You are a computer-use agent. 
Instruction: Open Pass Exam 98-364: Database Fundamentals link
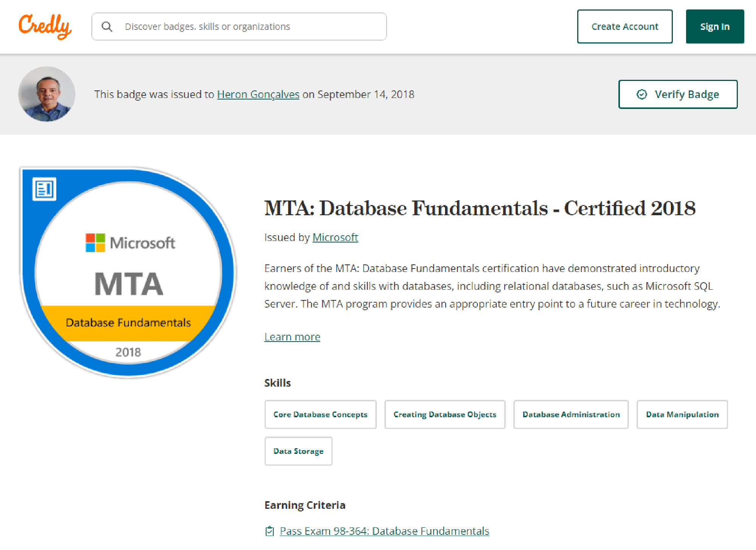pyautogui.click(x=384, y=531)
